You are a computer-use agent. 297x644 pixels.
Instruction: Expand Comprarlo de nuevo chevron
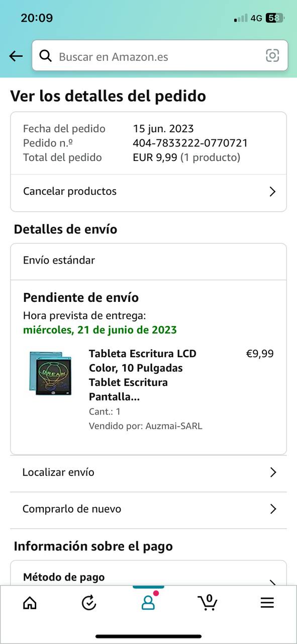pos(273,509)
